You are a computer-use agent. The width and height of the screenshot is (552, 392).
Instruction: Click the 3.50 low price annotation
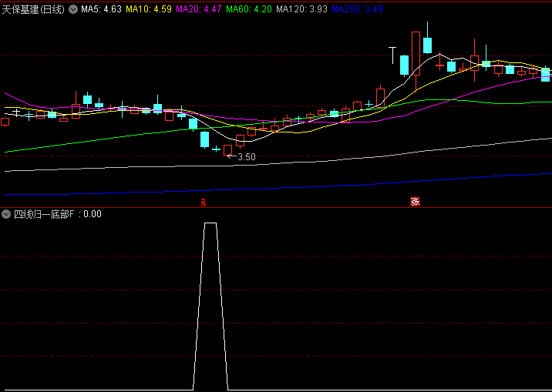246,157
